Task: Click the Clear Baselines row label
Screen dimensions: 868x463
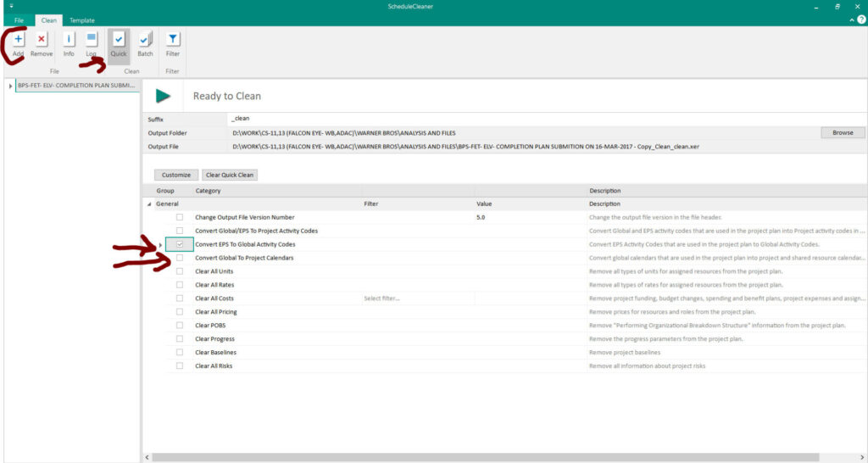Action: [x=215, y=352]
